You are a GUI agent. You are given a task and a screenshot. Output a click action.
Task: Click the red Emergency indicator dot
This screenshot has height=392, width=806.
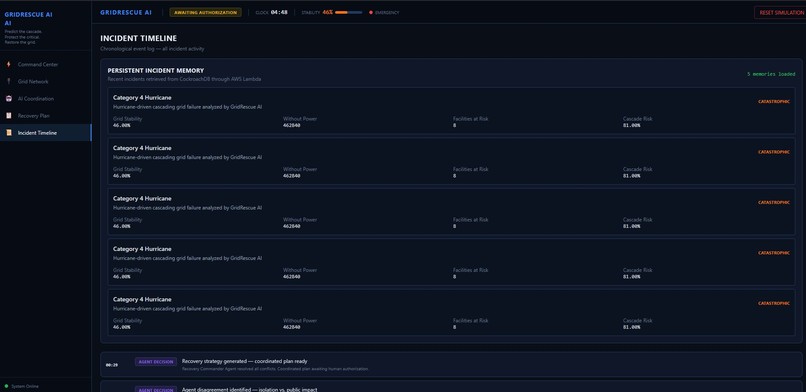(371, 12)
